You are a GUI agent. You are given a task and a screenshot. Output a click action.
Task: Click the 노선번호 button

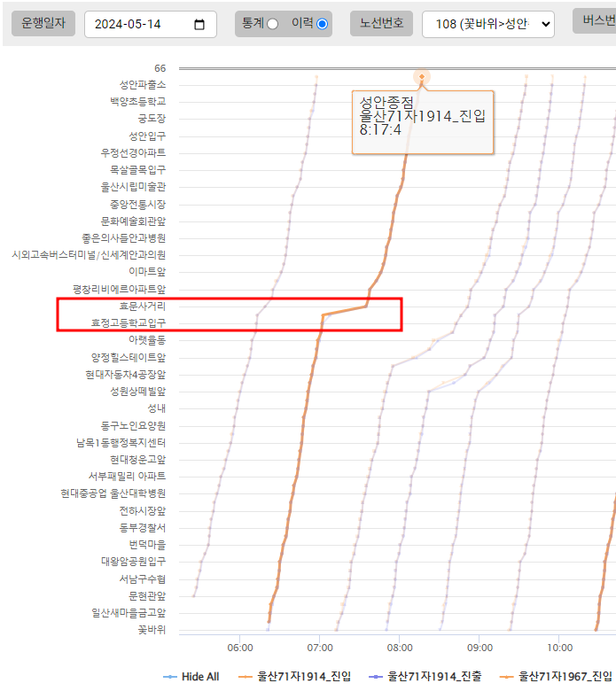[x=382, y=24]
